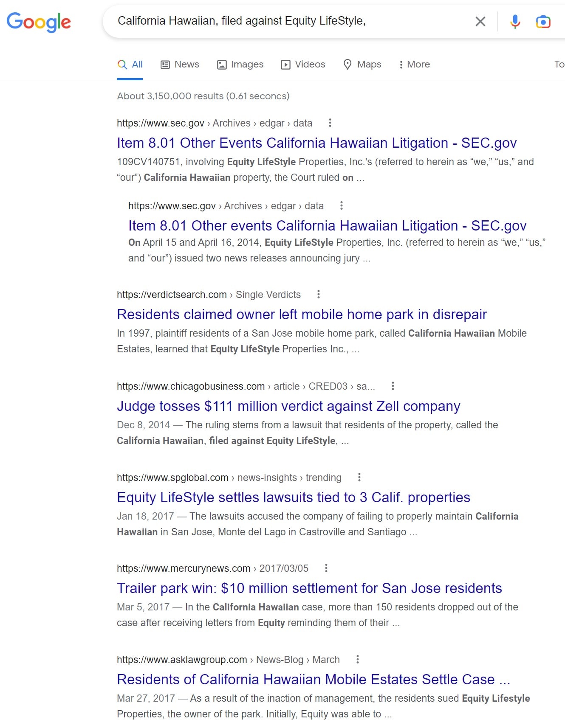
Task: Open options menu for asklawgroup.com result
Action: click(x=358, y=659)
